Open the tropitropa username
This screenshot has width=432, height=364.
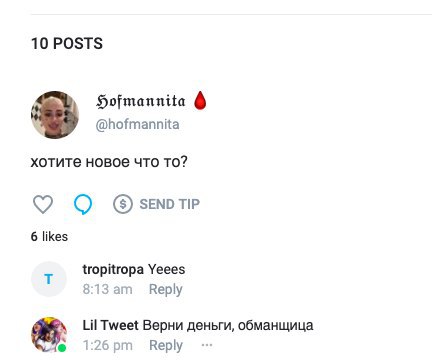(113, 269)
